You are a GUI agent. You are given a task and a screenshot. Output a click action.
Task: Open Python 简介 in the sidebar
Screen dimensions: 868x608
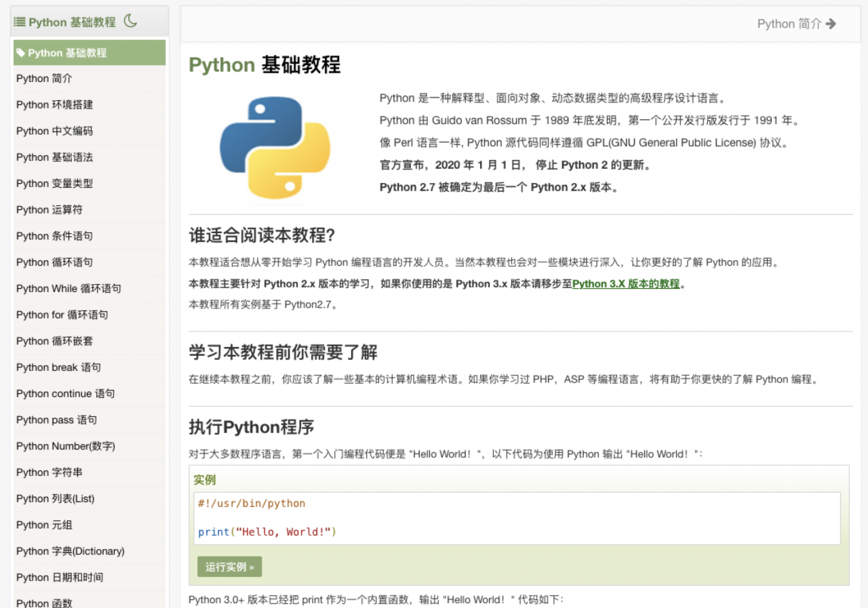(44, 79)
